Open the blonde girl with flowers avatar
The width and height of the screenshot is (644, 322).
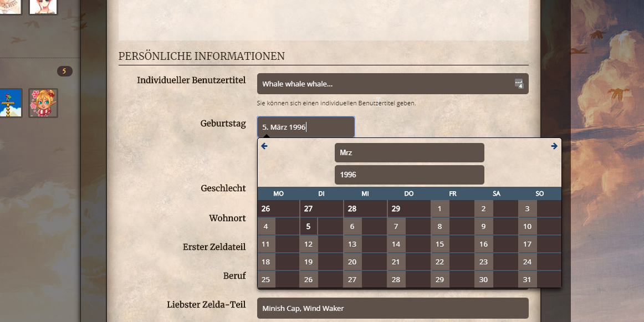43,103
